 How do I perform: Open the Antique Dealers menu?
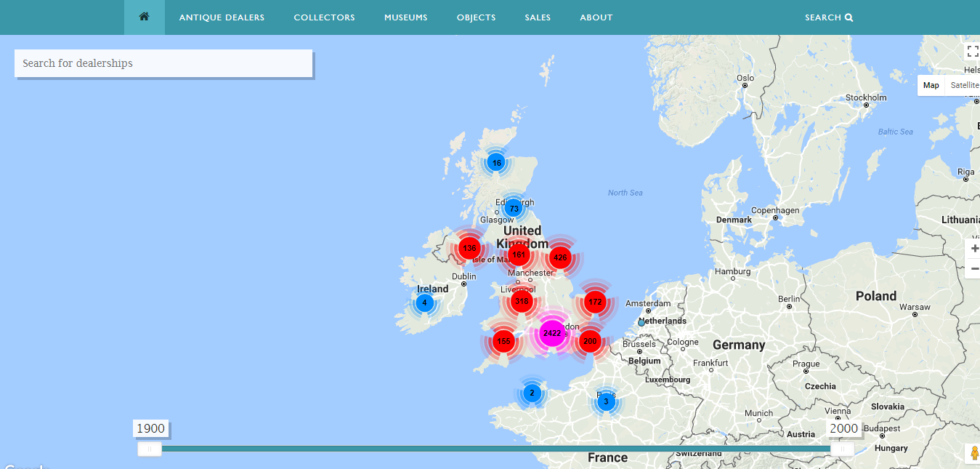click(222, 17)
